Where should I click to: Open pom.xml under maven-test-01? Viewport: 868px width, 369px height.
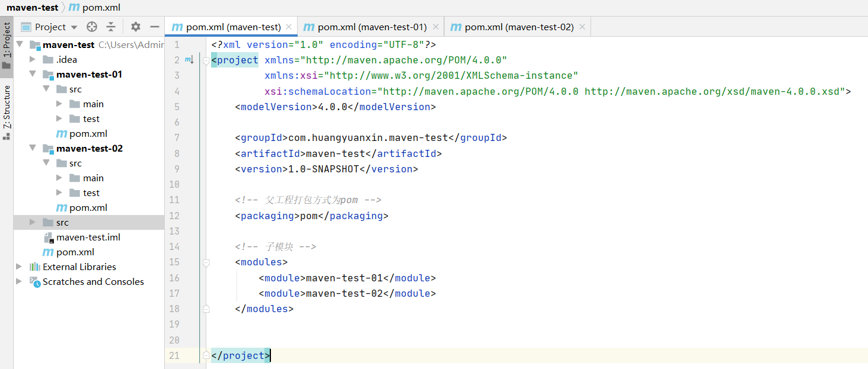coord(88,133)
